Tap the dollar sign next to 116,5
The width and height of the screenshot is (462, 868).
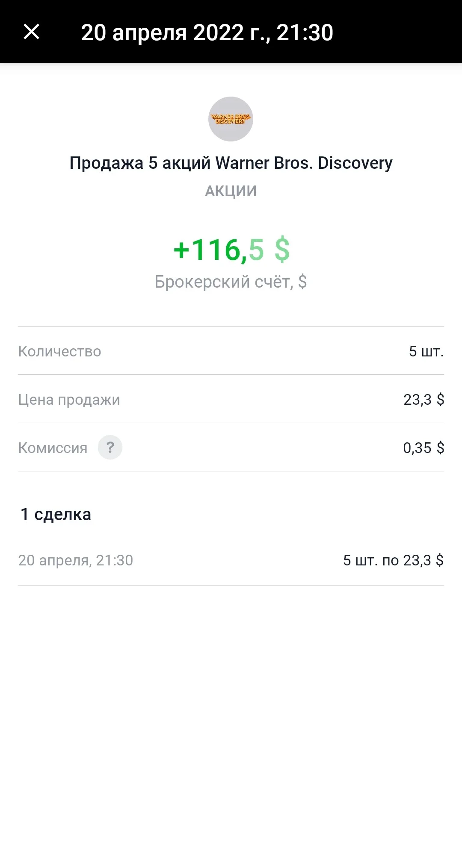282,250
